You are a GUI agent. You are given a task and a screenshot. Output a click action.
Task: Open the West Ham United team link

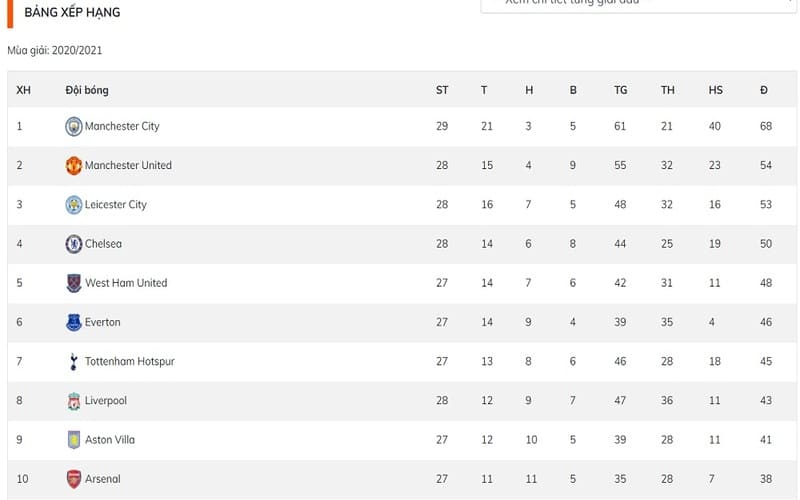pyautogui.click(x=126, y=283)
